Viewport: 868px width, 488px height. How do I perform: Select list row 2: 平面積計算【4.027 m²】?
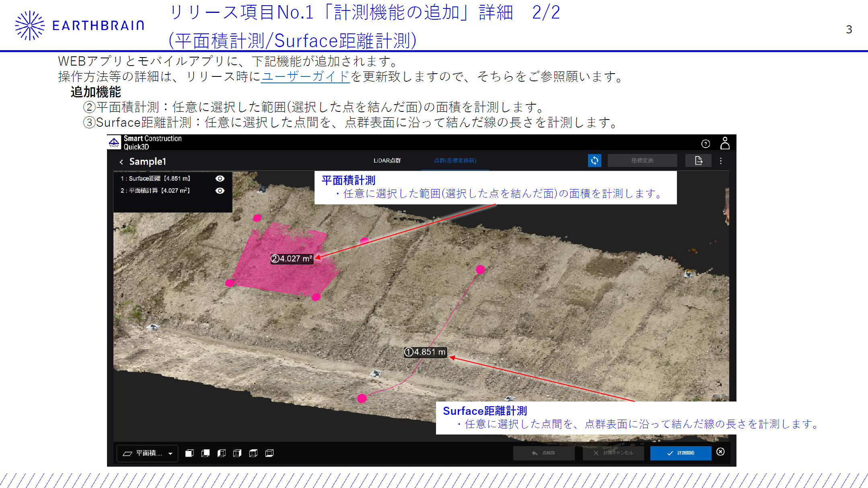coord(173,191)
